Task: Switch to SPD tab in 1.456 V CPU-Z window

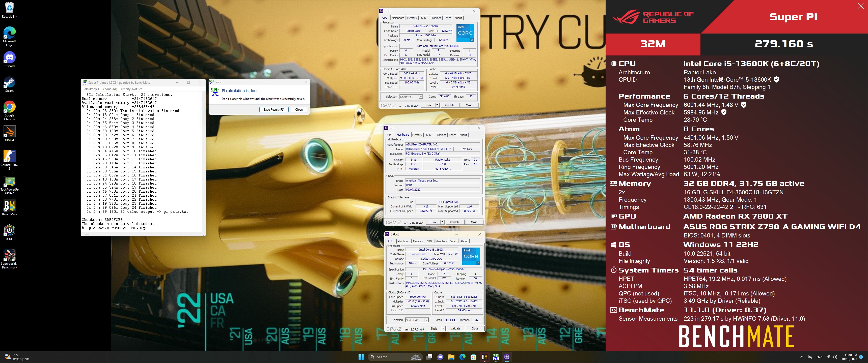Action: click(424, 18)
